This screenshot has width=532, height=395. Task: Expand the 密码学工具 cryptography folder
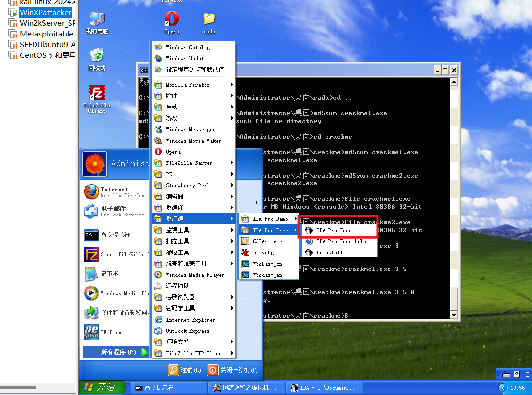click(193, 308)
